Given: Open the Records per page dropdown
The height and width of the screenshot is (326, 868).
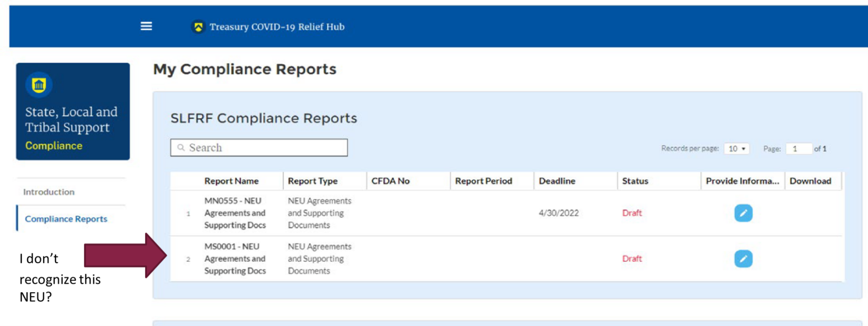Looking at the screenshot, I should pyautogui.click(x=737, y=149).
